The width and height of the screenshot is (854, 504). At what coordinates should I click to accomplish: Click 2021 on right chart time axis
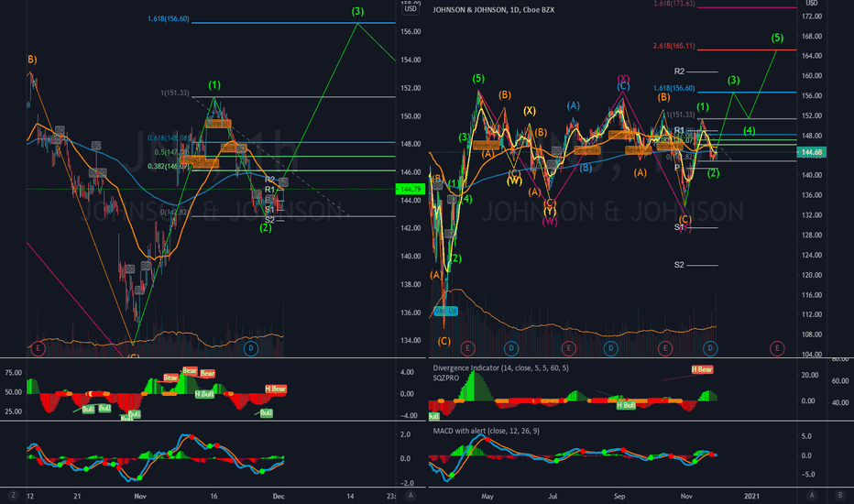[x=751, y=496]
